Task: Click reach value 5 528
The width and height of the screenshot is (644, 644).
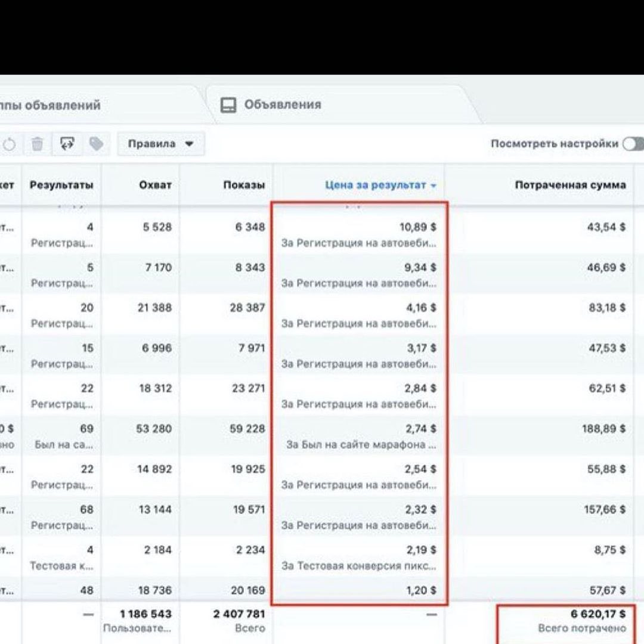Action: coord(157,227)
